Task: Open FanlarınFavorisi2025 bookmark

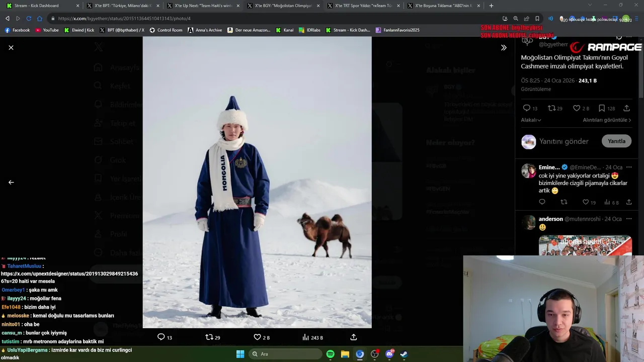Action: click(397, 30)
